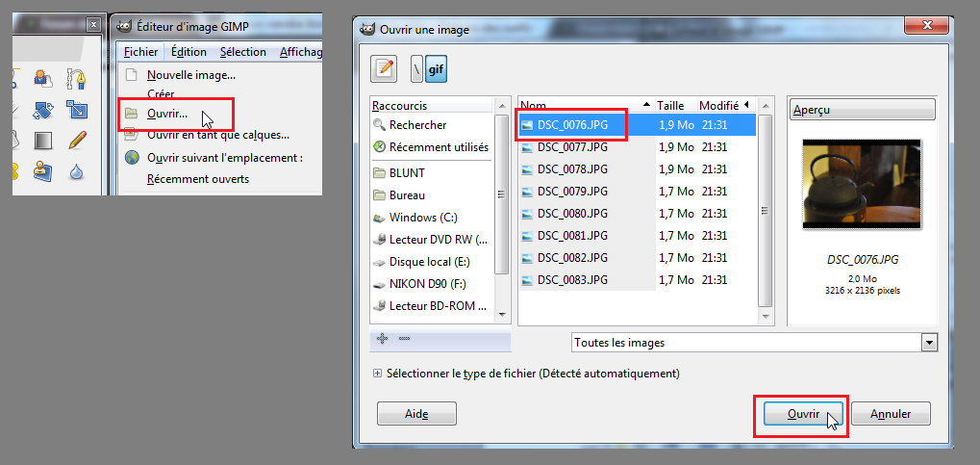Select the Rotate tool in toolbox
The image size is (980, 465).
43,110
